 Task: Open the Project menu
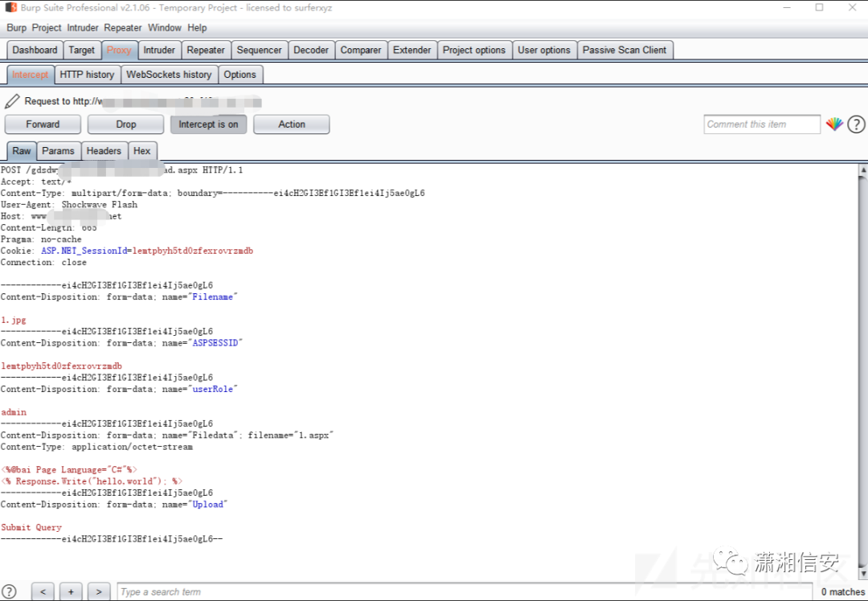point(47,27)
